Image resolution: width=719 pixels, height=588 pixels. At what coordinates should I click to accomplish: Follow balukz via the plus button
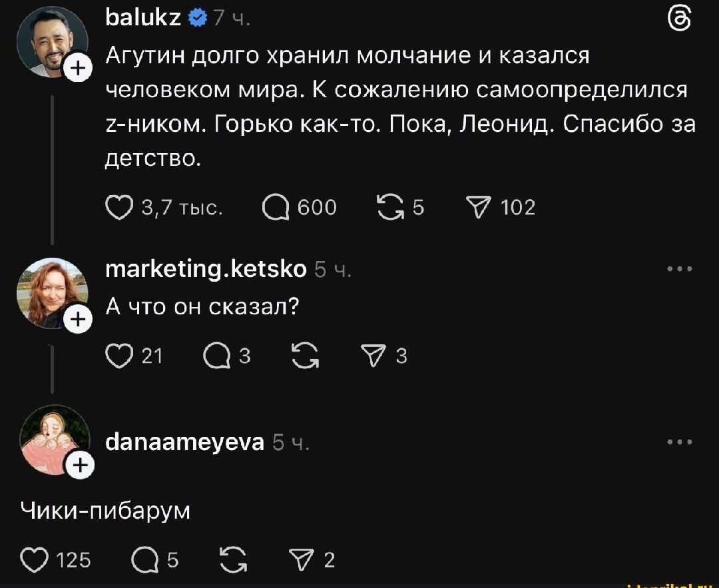[x=79, y=68]
